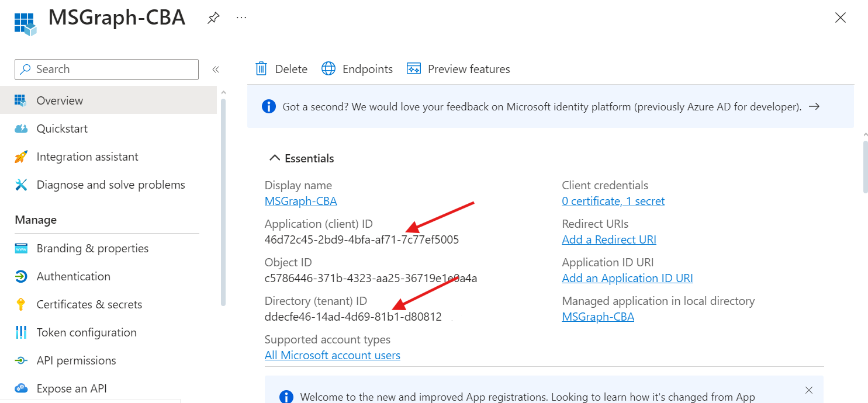
Task: Open the Endpoints panel
Action: click(357, 68)
